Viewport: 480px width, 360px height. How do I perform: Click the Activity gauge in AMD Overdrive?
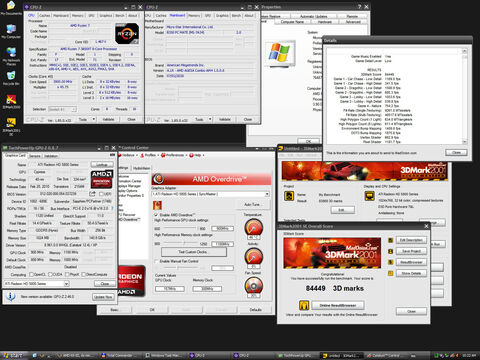(x=253, y=257)
